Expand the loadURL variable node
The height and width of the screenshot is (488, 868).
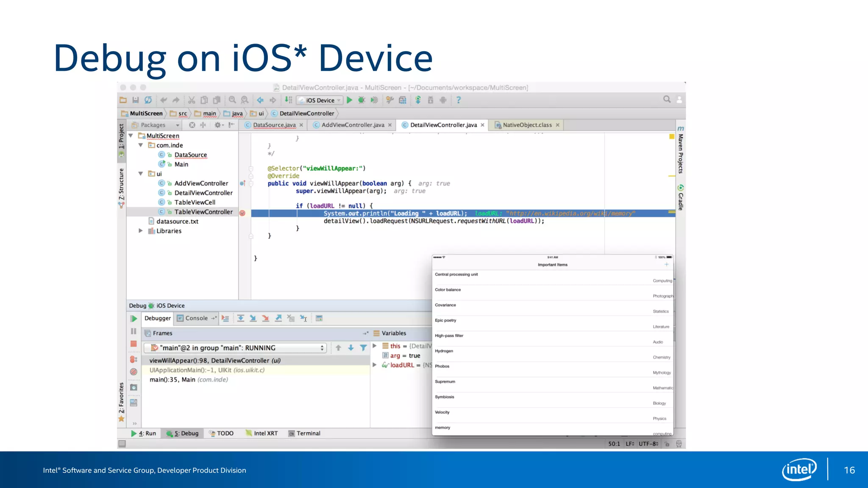pyautogui.click(x=375, y=365)
